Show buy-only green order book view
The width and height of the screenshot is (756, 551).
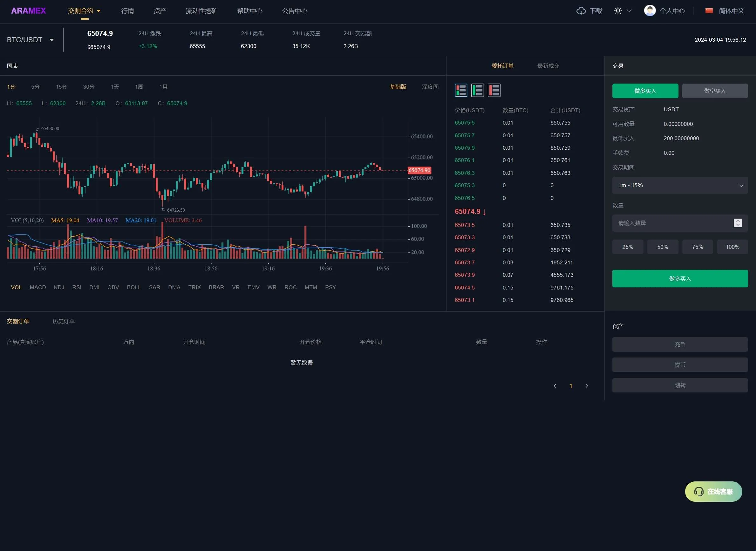(x=477, y=90)
